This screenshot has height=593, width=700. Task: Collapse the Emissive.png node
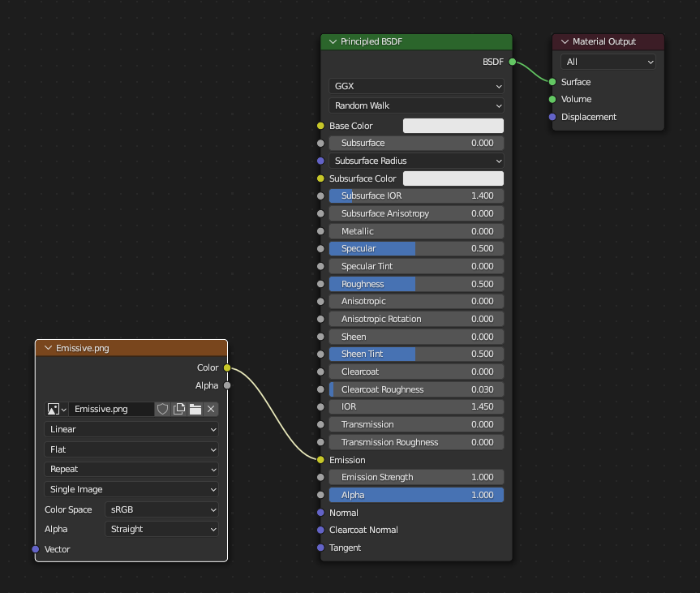[x=48, y=348]
